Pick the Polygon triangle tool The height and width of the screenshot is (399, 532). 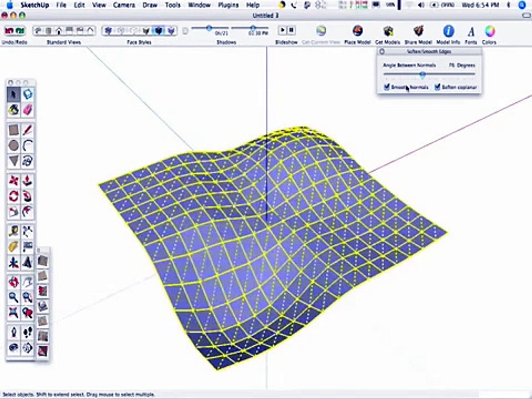coord(14,161)
